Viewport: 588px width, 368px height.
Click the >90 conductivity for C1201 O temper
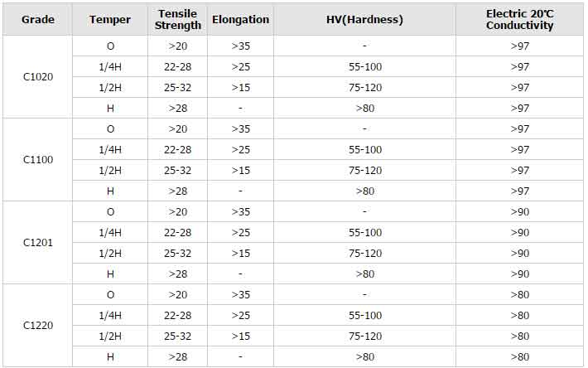[520, 211]
